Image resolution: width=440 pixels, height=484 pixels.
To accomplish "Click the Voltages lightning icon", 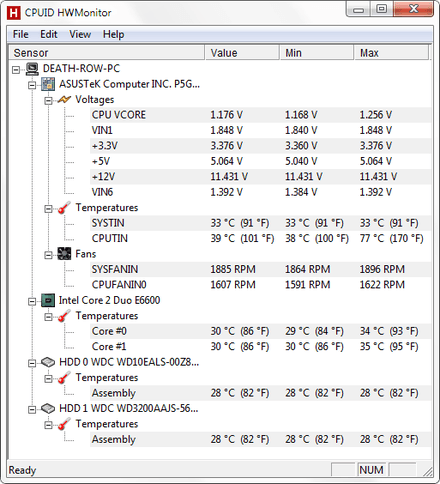I will (x=64, y=99).
